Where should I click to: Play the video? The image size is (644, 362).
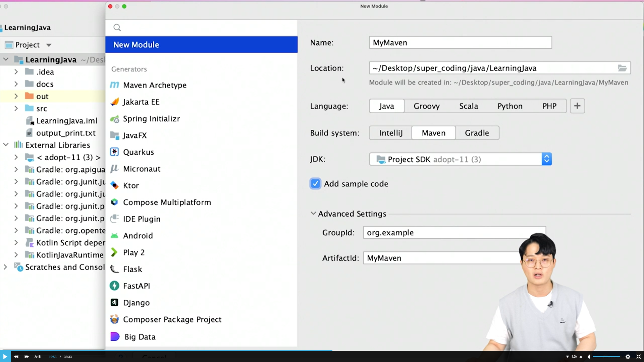point(5,357)
